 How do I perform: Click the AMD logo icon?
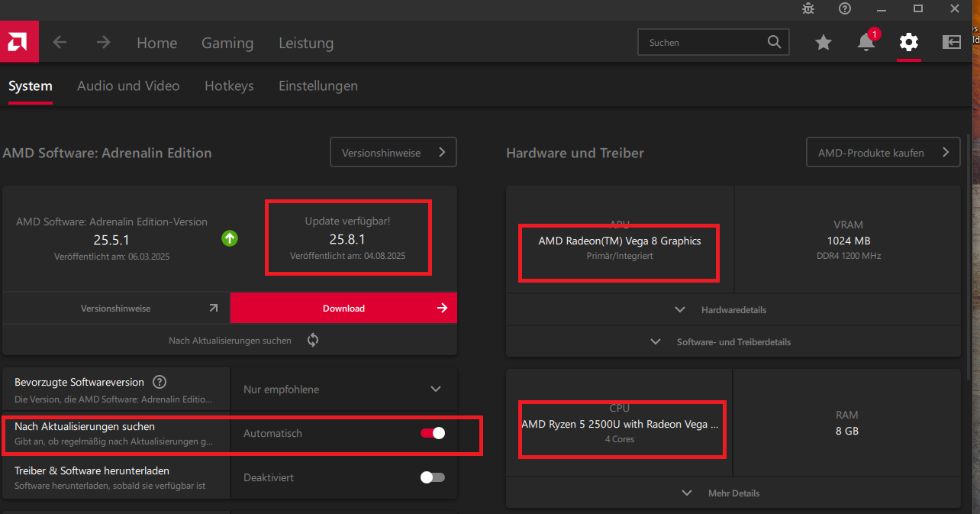coord(19,42)
